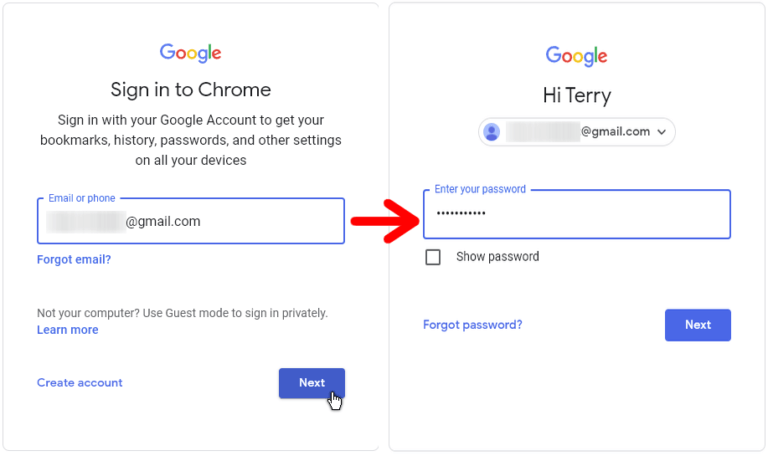This screenshot has height=456, width=768.
Task: Click the Hi Terry greeting heading
Action: [x=577, y=96]
